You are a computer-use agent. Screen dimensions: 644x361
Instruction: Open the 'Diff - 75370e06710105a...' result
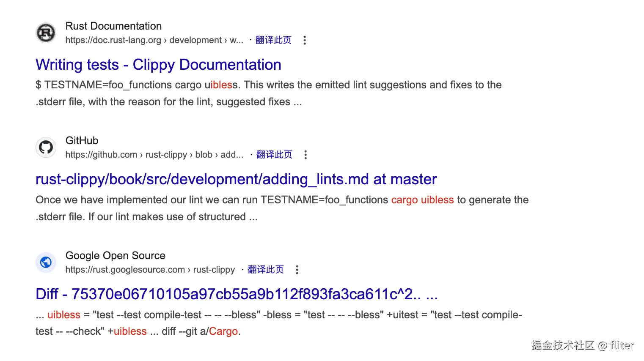point(236,294)
